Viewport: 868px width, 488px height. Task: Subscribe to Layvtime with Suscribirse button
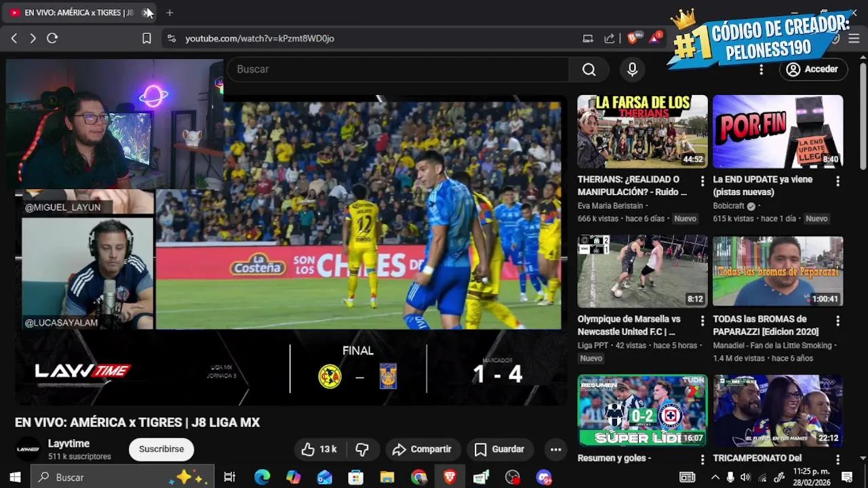pos(161,449)
